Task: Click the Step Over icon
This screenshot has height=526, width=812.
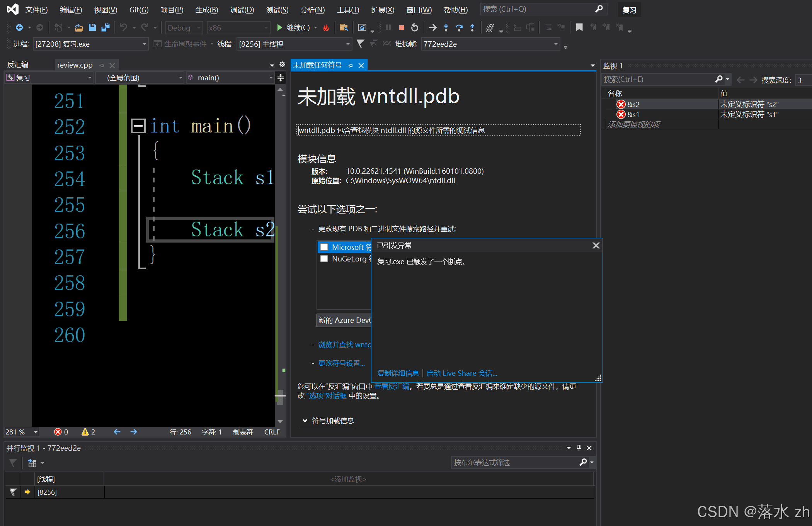Action: click(459, 27)
